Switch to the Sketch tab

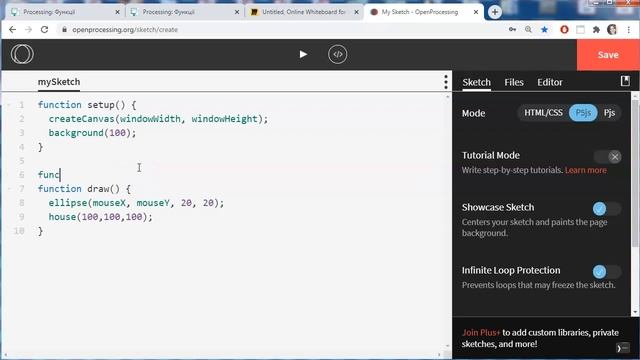476,82
